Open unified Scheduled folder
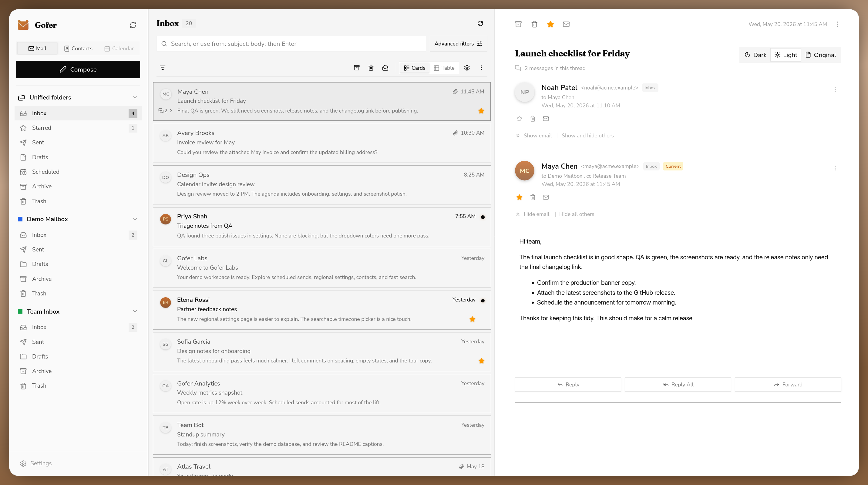The height and width of the screenshot is (485, 868). click(78, 172)
